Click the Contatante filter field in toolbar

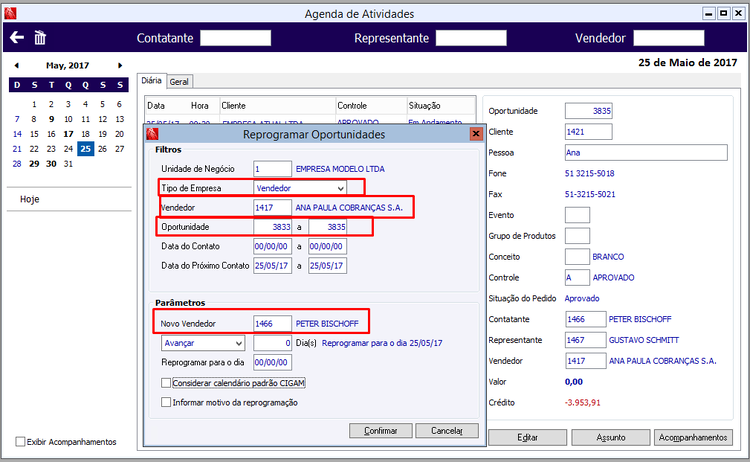235,38
